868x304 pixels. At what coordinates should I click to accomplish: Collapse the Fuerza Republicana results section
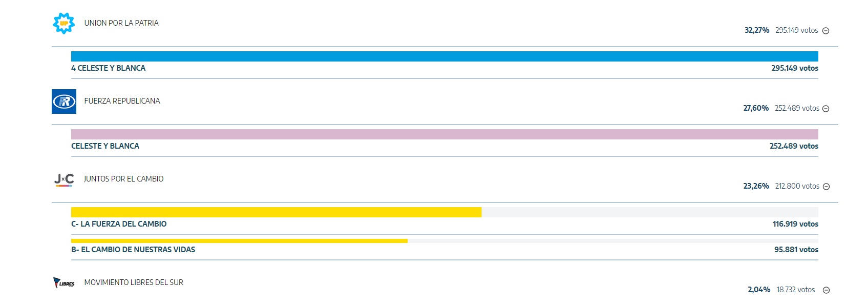click(x=825, y=109)
